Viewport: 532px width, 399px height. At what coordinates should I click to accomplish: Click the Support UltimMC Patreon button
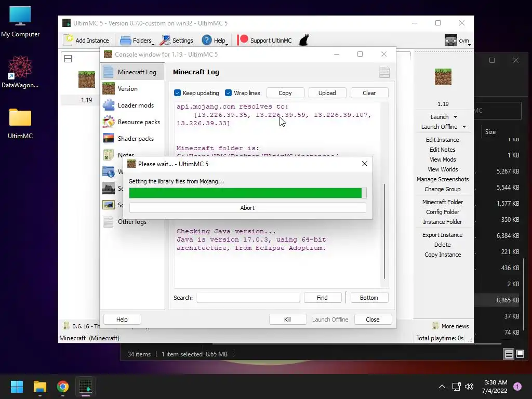(x=264, y=41)
